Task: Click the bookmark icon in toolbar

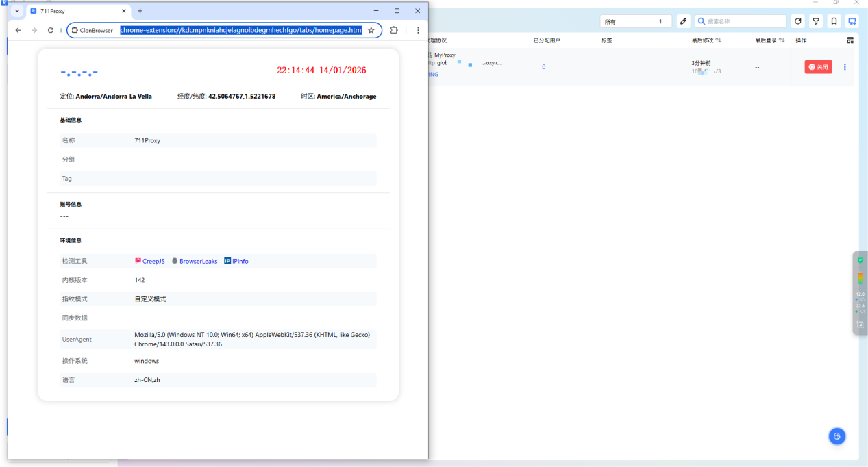Action: point(834,22)
